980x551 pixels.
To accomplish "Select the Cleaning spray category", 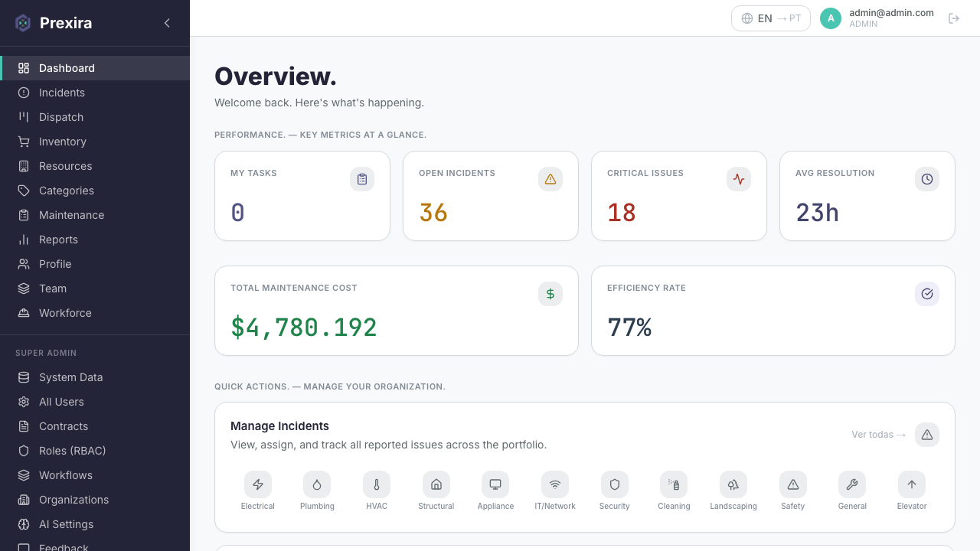I will [x=674, y=491].
